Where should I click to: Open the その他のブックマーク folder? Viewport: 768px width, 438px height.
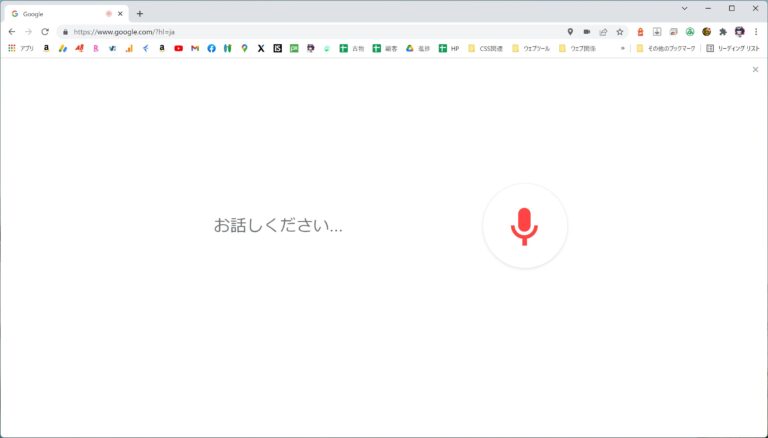665,48
